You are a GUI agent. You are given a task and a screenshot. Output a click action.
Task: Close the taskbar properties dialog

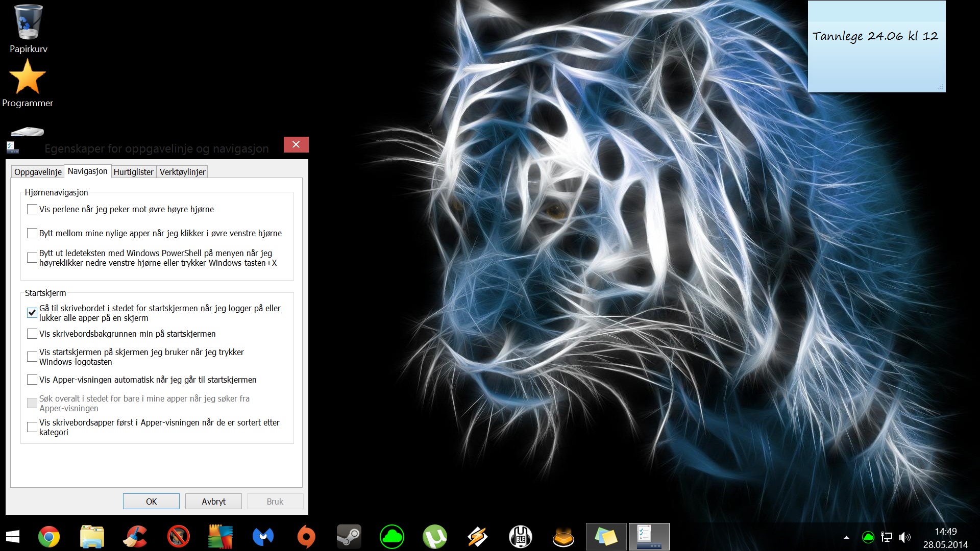(x=296, y=144)
